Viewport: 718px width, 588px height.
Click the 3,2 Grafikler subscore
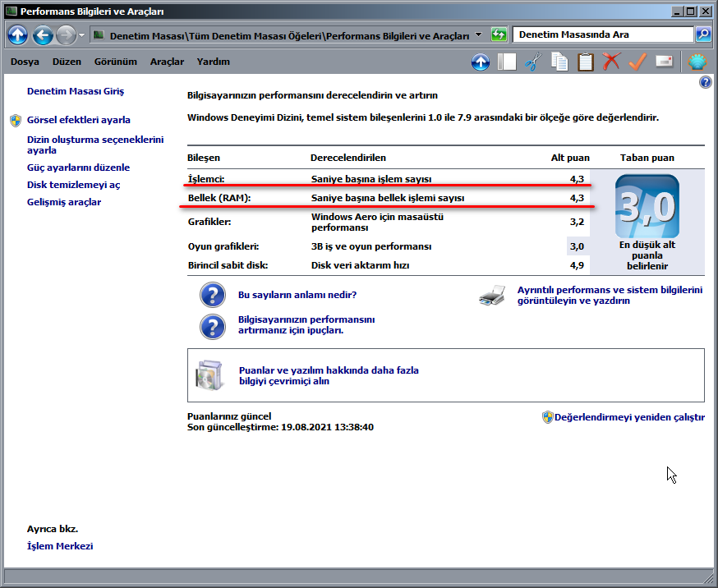point(577,222)
